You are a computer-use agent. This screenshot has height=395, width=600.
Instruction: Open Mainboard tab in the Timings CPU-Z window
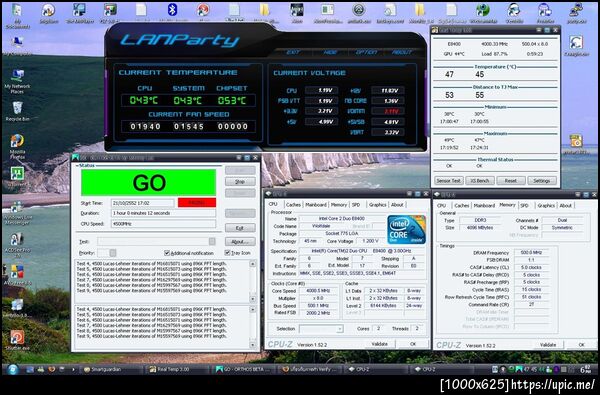point(484,206)
